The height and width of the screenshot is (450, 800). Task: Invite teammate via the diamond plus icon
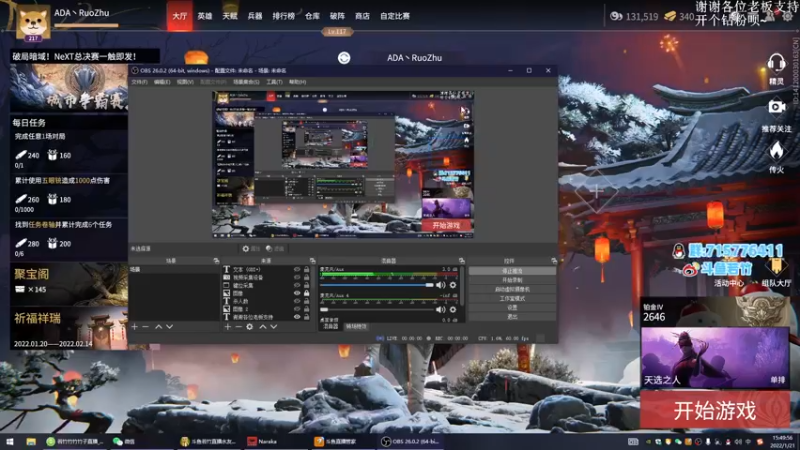pyautogui.click(x=596, y=192)
